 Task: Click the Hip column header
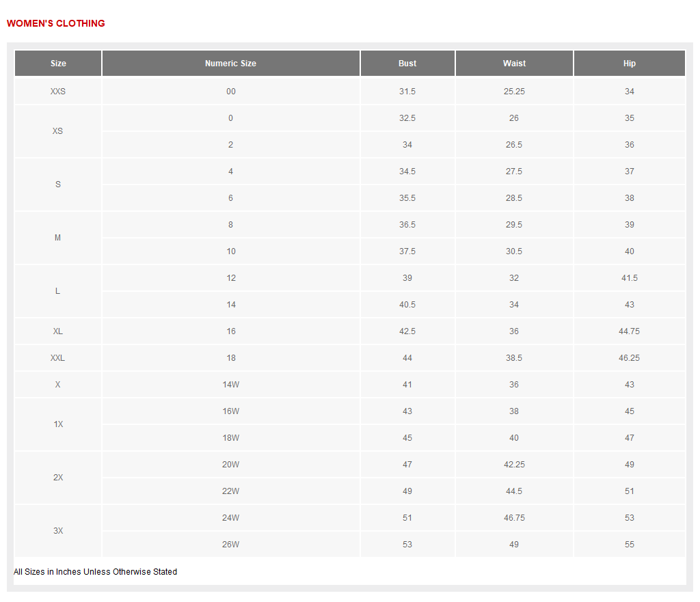click(x=629, y=64)
